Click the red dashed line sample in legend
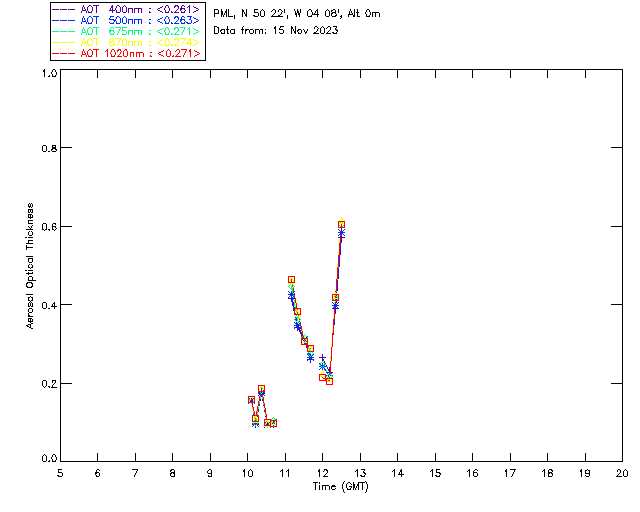The height and width of the screenshot is (512, 640). pos(64,53)
